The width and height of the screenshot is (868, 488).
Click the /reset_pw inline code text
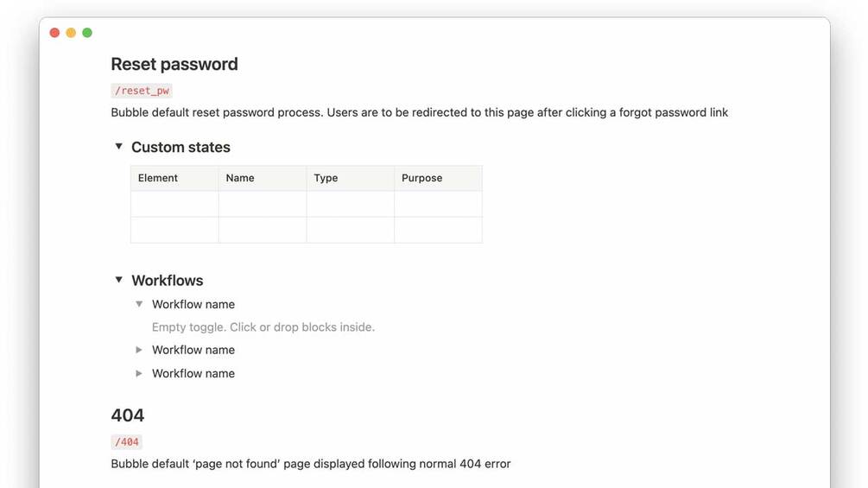pyautogui.click(x=142, y=91)
